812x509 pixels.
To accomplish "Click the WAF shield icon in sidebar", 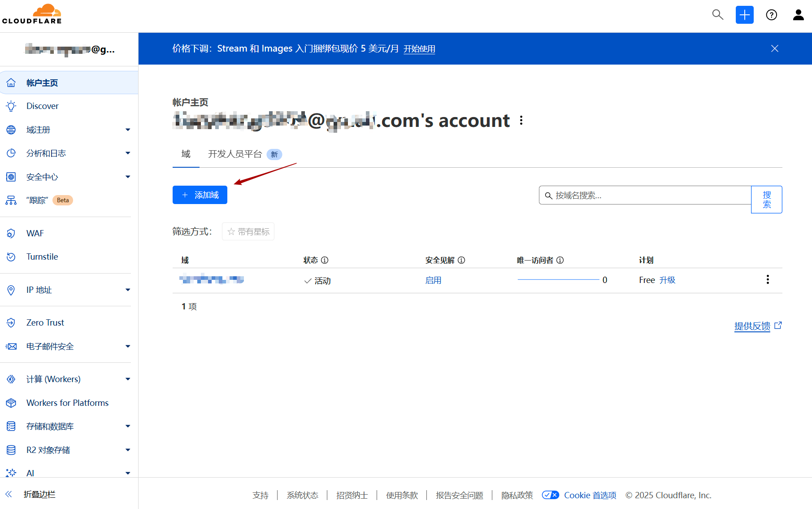I will pyautogui.click(x=11, y=233).
